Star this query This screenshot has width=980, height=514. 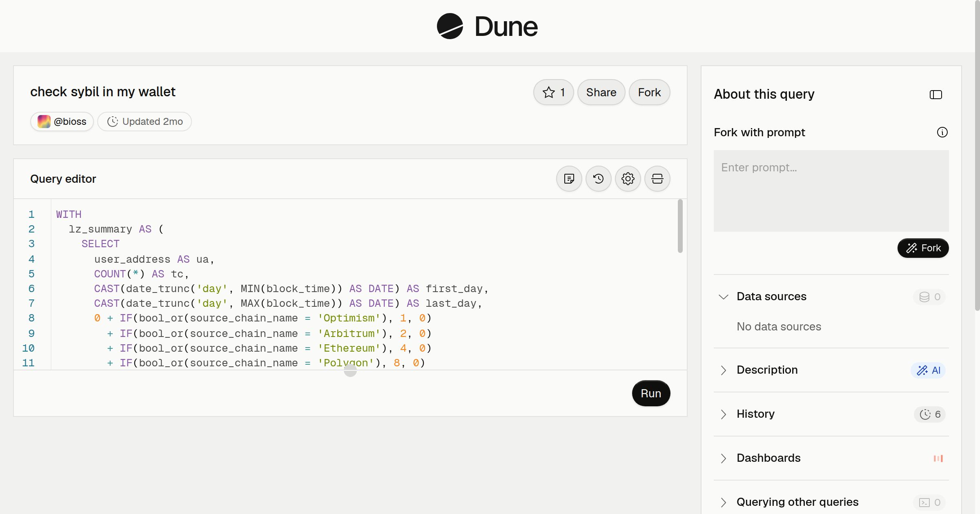pyautogui.click(x=553, y=92)
